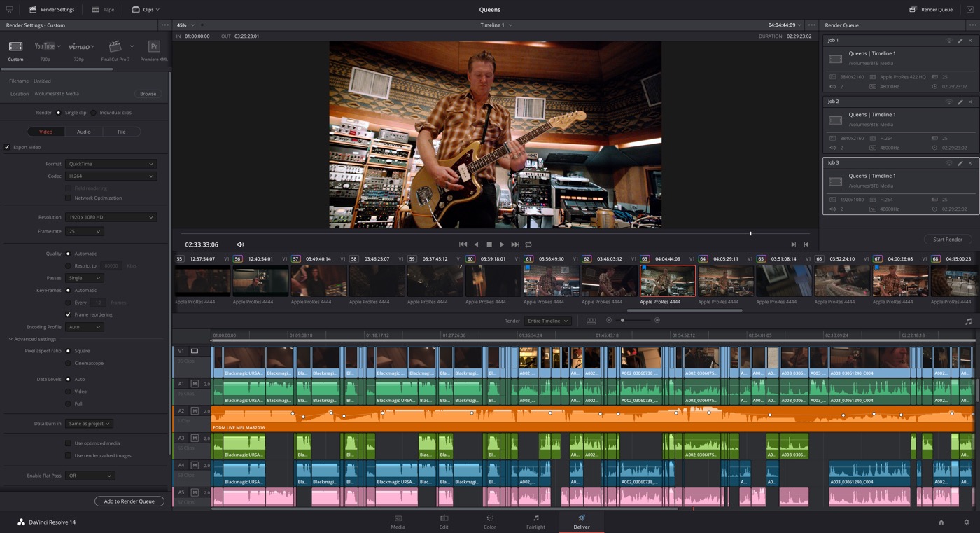Toggle the viewer loop playback icon
This screenshot has width=980, height=533.
pos(528,244)
